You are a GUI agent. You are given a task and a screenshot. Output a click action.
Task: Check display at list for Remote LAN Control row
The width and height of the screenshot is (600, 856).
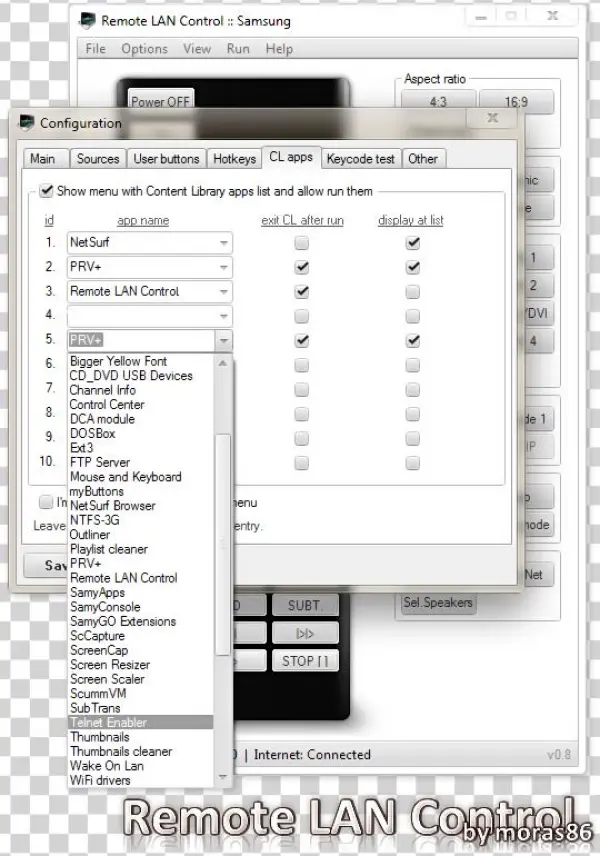(x=413, y=292)
